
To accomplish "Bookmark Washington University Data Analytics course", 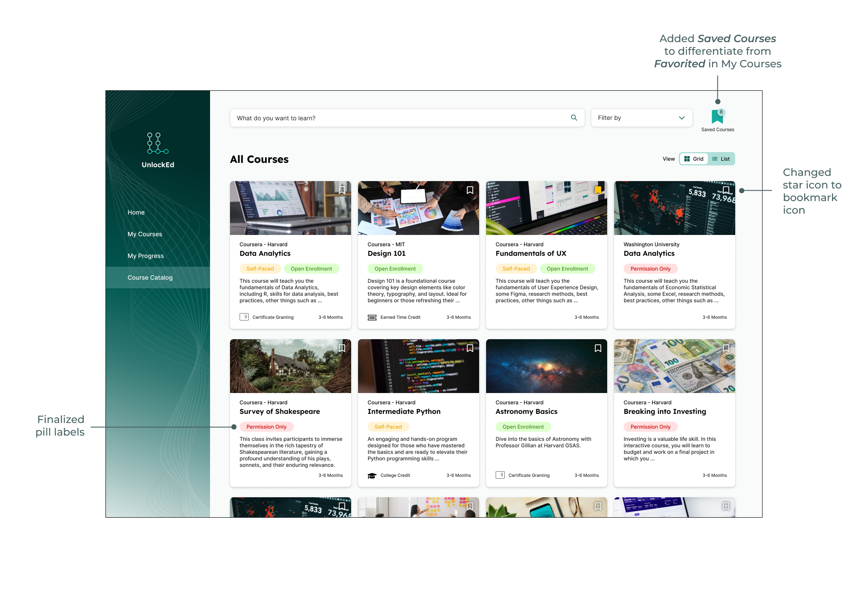I will click(726, 190).
